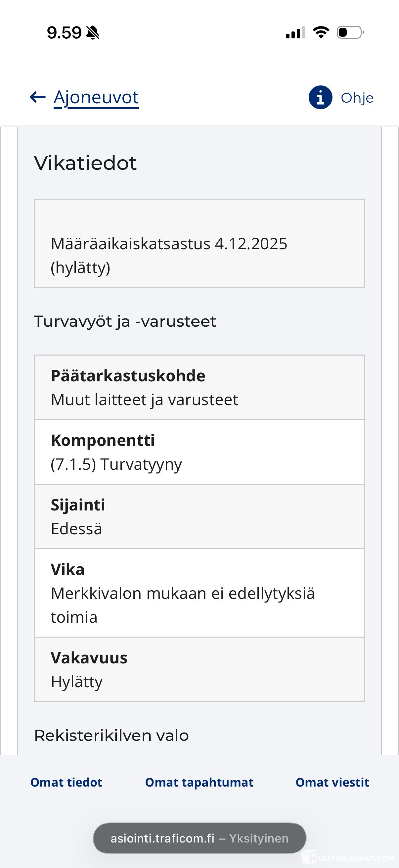Tap the cellular signal bars
This screenshot has height=868, width=399.
point(296,33)
